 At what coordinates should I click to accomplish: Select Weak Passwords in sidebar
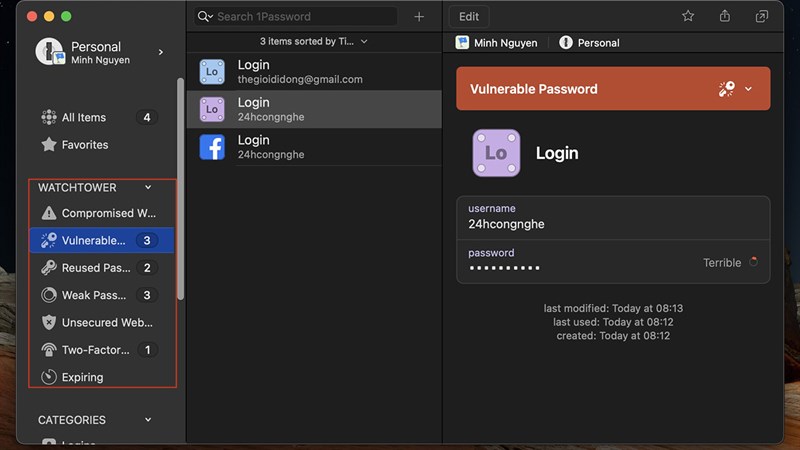(95, 295)
